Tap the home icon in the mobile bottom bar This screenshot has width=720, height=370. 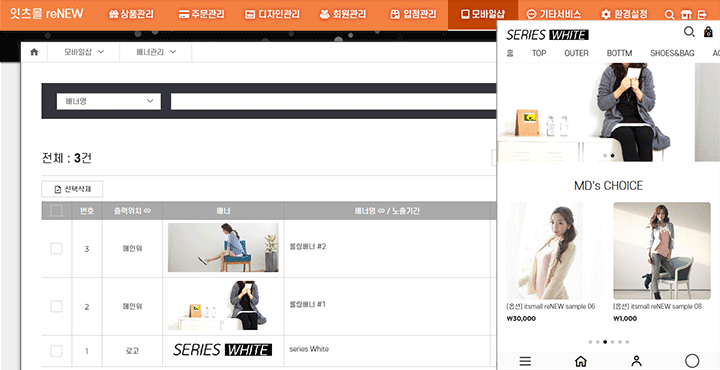(581, 361)
